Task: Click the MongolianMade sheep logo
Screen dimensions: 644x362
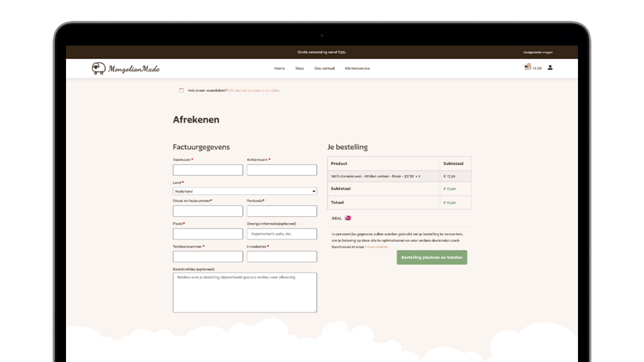Action: 99,69
